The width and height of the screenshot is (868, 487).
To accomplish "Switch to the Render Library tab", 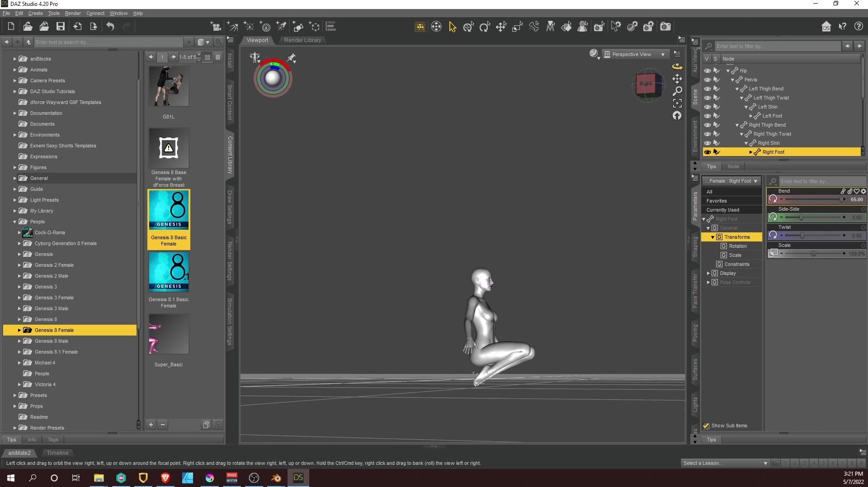I will pyautogui.click(x=302, y=40).
